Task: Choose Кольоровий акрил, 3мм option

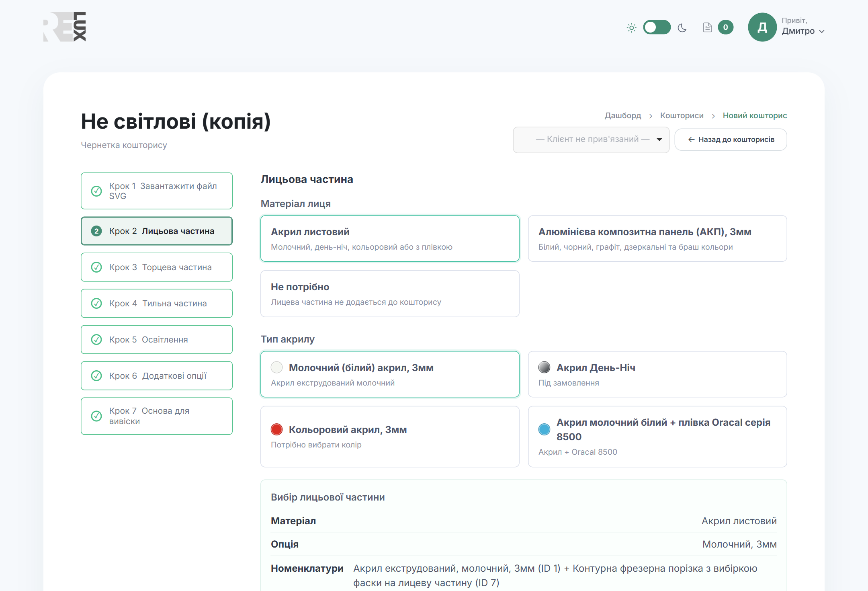Action: [390, 437]
